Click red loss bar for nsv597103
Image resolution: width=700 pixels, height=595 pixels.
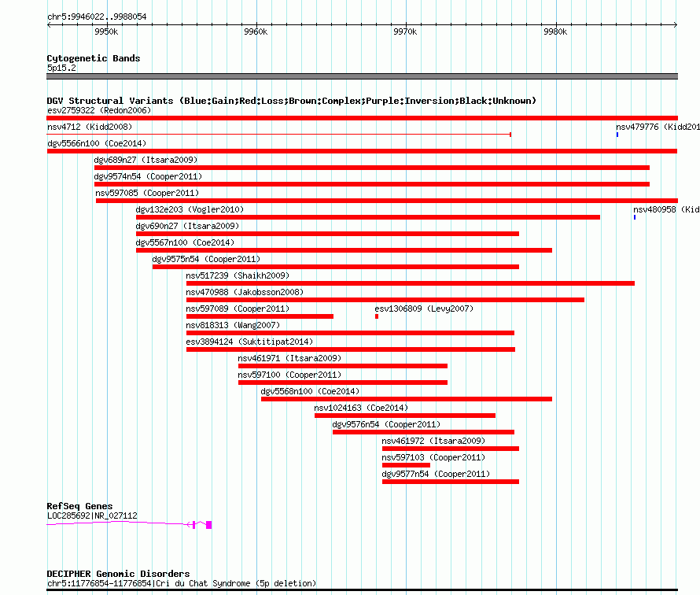[407, 465]
